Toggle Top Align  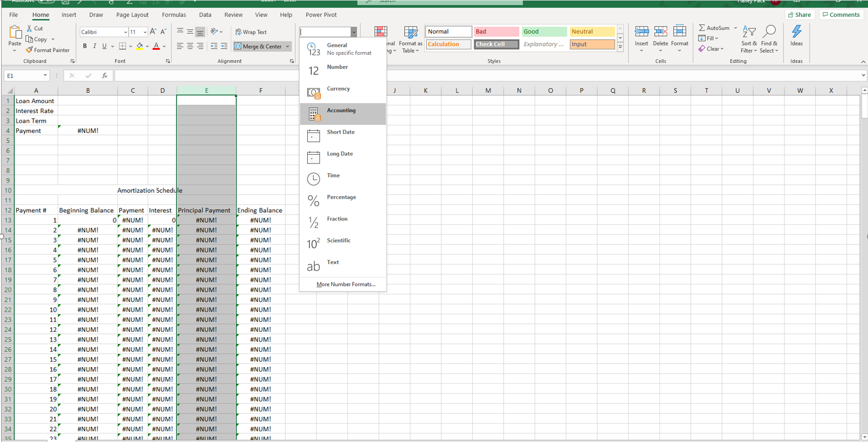click(180, 32)
